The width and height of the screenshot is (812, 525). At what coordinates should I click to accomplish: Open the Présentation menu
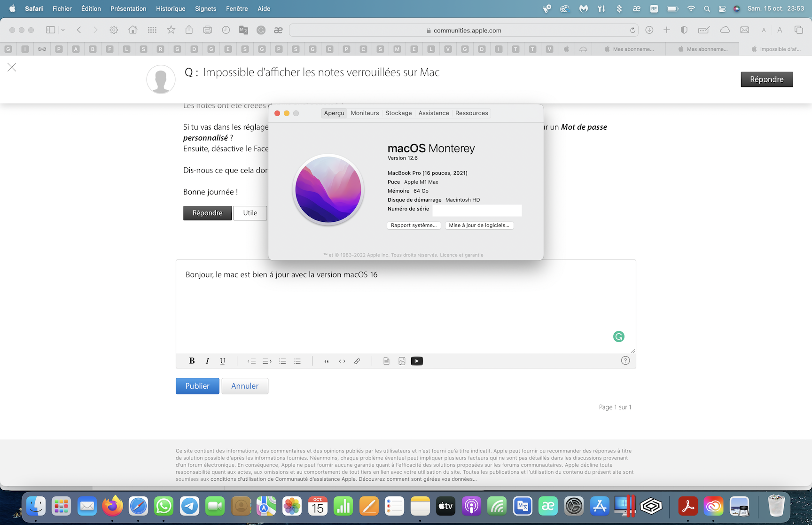(x=128, y=8)
